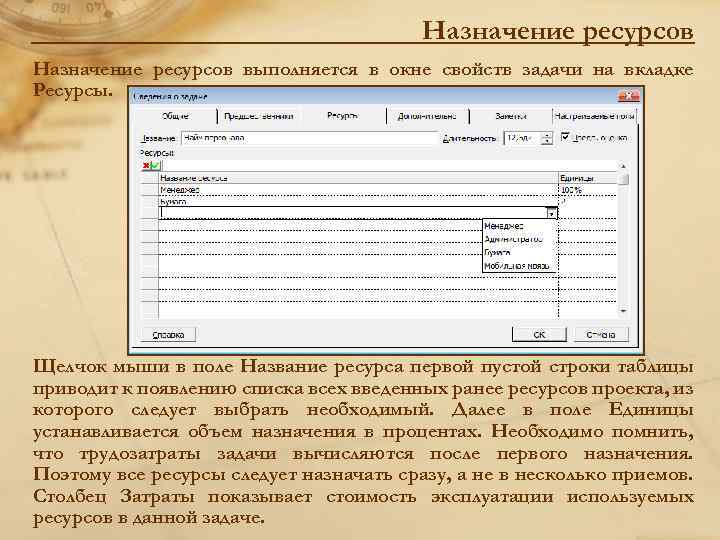Choose Администратор from the dropdown list
Screen dimensions: 720x540
519,239
